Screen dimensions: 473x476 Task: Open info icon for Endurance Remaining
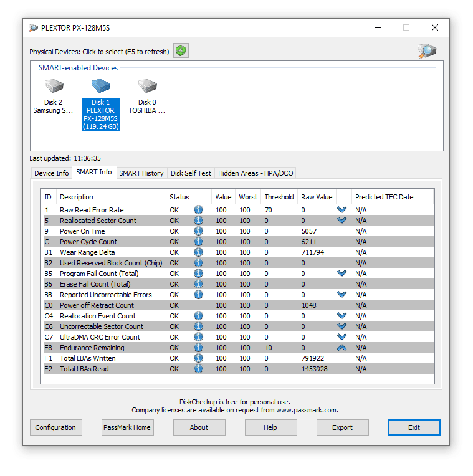coord(199,348)
